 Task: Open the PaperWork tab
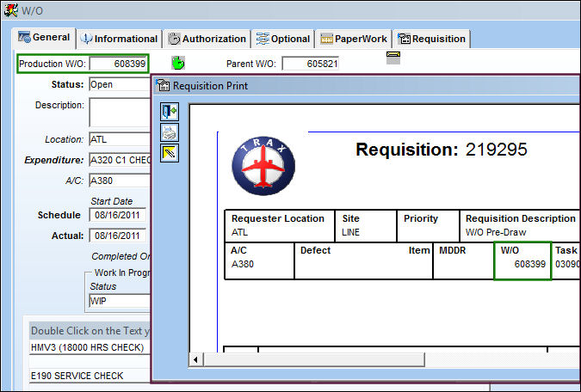tap(354, 39)
